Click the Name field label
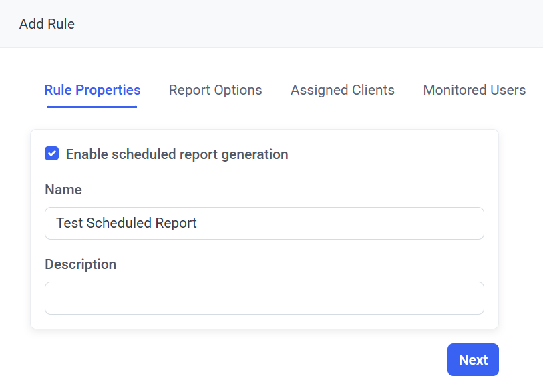 pyautogui.click(x=63, y=190)
